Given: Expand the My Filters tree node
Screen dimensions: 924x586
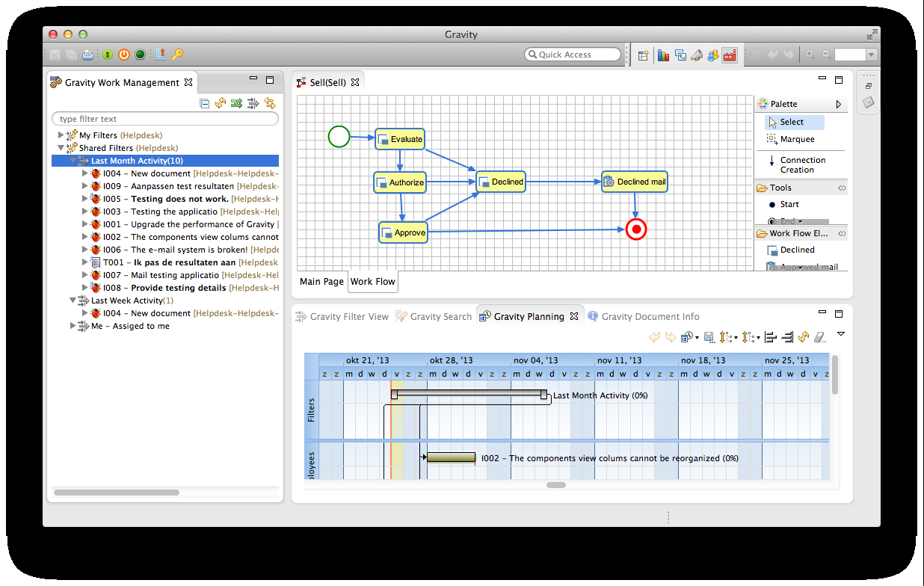Looking at the screenshot, I should click(61, 135).
